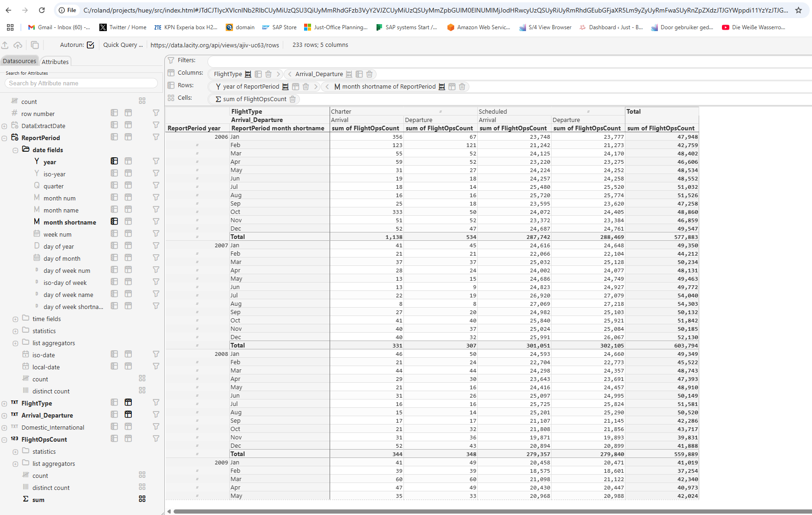812x515 pixels.
Task: Move year of ReportPeriod right with chevron
Action: coord(316,87)
